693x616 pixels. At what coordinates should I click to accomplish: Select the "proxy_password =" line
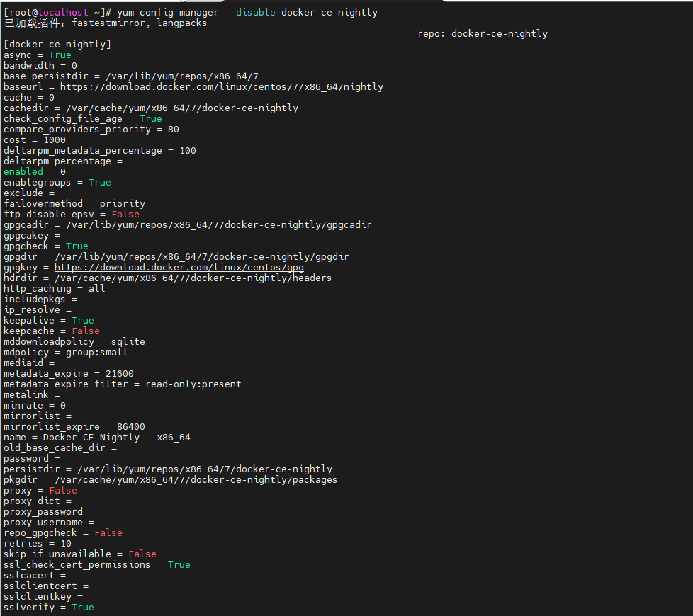pyautogui.click(x=49, y=512)
